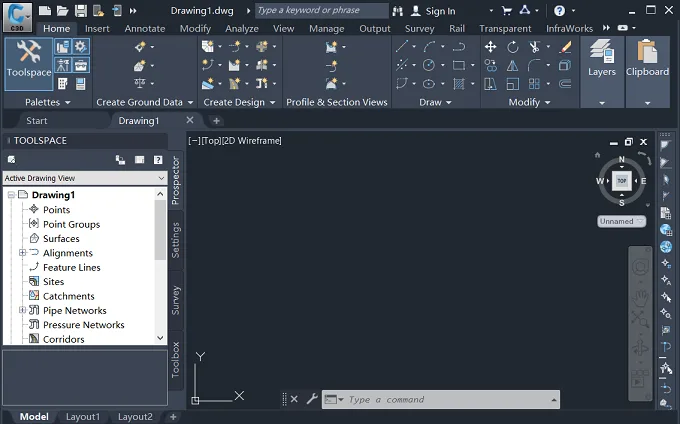Open the Survey ribbon tab

[419, 29]
